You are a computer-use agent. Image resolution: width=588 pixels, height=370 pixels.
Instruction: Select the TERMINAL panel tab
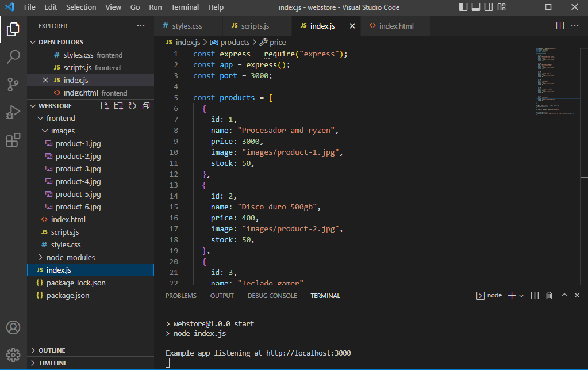[325, 296]
